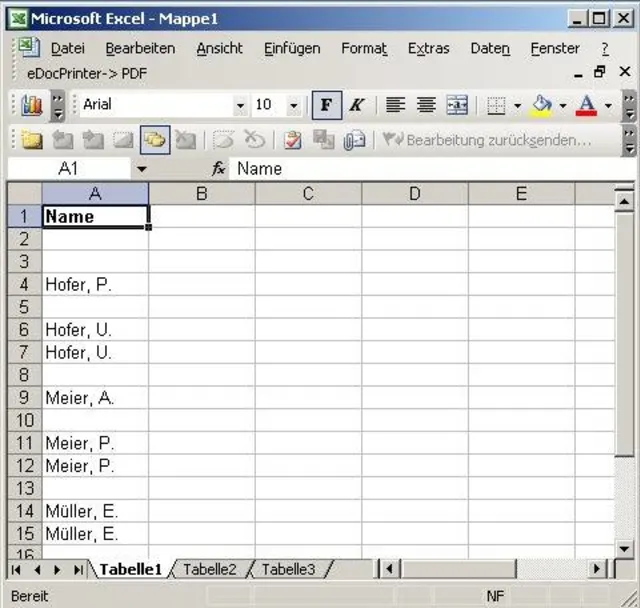Select cell A9 with Meier, A.

[96, 398]
